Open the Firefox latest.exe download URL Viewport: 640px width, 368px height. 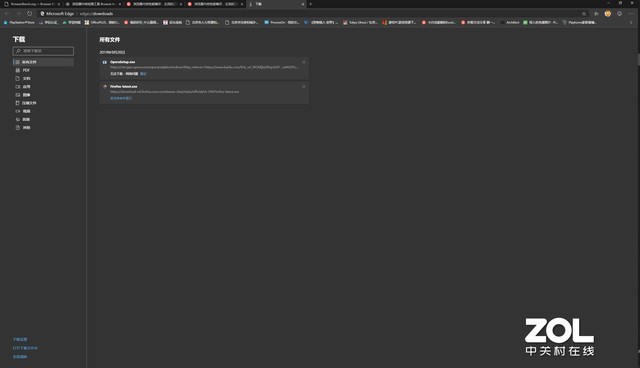pos(175,92)
